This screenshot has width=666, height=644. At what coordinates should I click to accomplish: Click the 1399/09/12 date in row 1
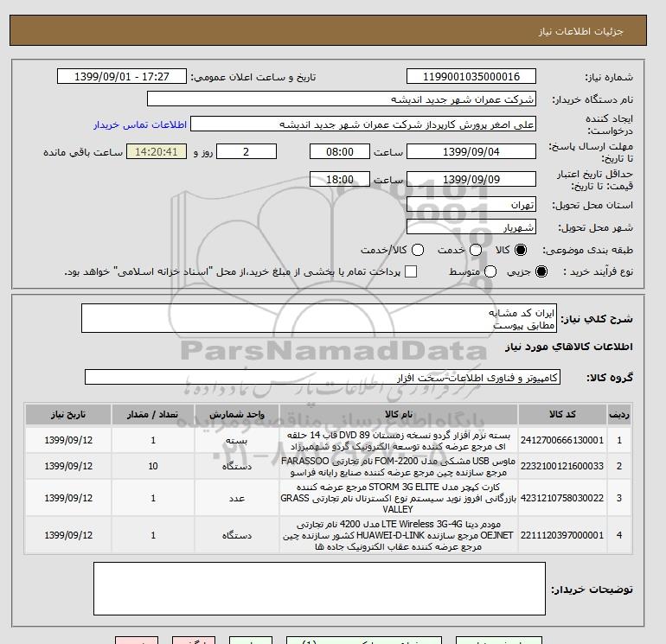coord(68,440)
